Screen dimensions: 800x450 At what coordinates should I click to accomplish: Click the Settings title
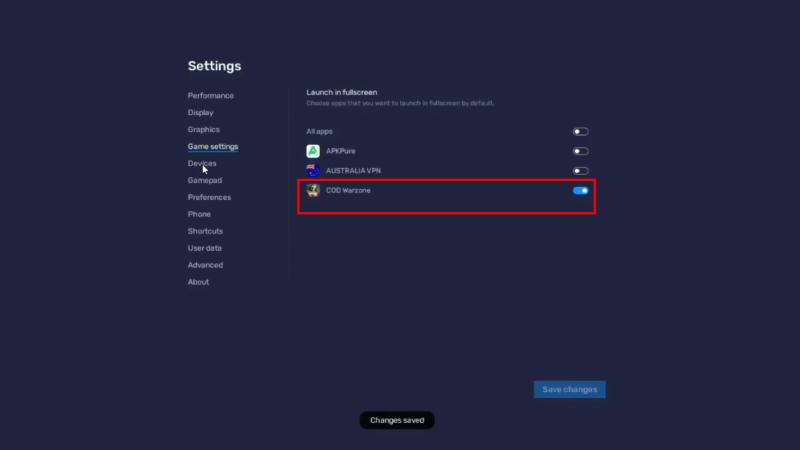(x=214, y=66)
